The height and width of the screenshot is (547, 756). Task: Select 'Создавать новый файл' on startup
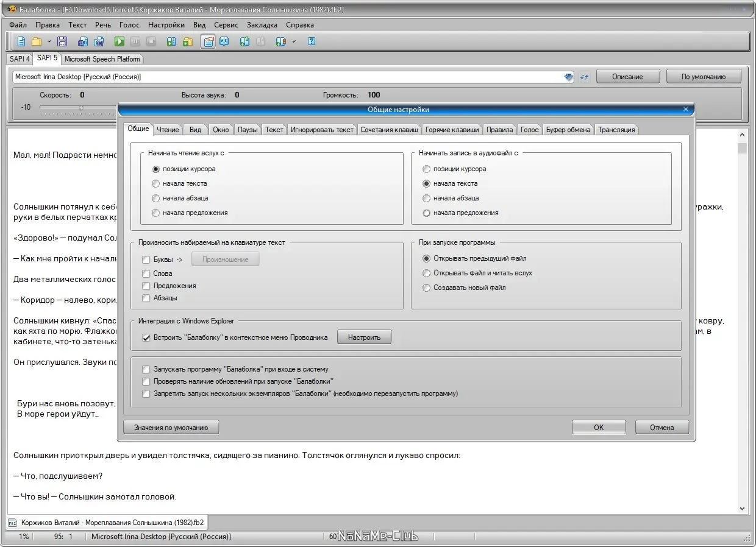click(x=427, y=288)
